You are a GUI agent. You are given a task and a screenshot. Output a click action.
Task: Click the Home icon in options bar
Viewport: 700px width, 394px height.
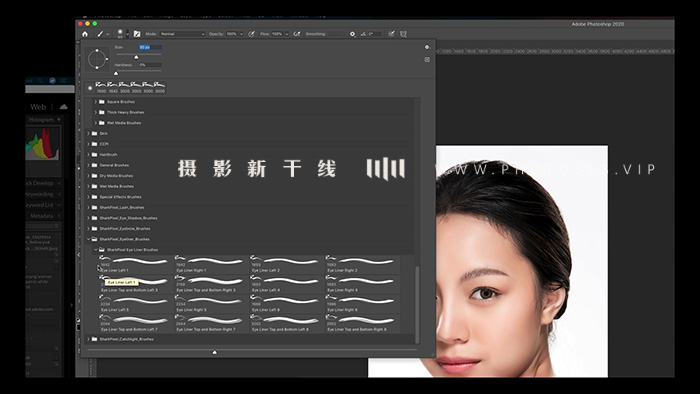click(85, 34)
